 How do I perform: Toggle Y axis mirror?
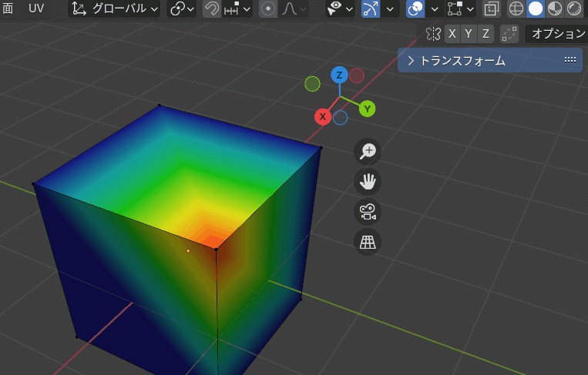[x=469, y=34]
